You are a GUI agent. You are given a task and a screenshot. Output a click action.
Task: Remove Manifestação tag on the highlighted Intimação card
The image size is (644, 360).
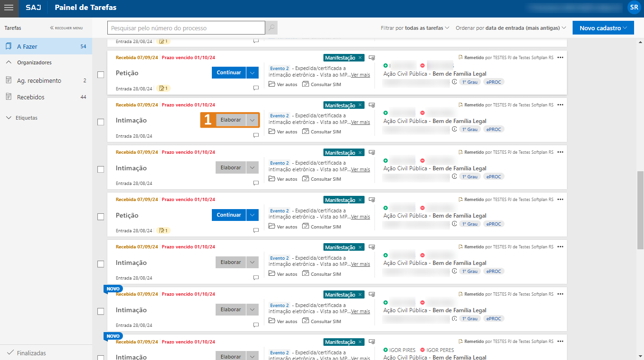(x=360, y=105)
